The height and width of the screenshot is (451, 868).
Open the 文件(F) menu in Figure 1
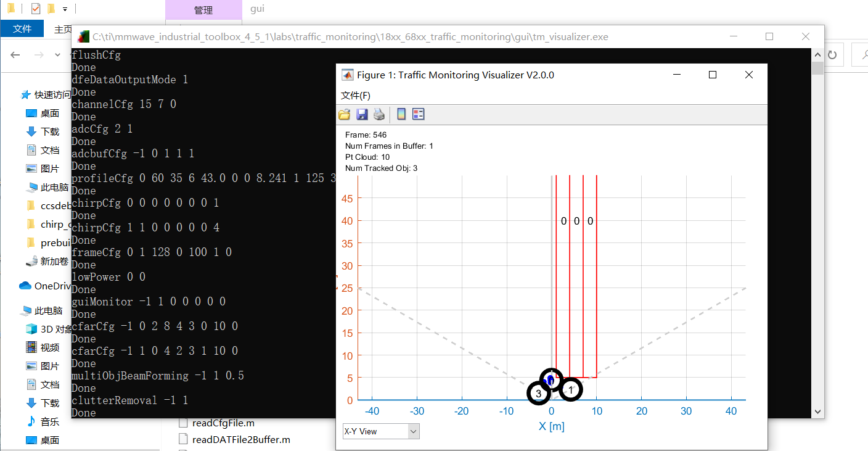pyautogui.click(x=356, y=95)
